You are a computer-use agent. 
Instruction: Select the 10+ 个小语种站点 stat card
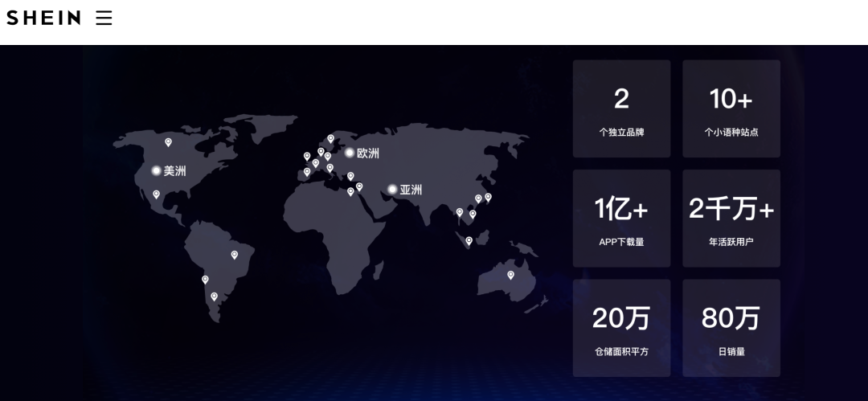pyautogui.click(x=731, y=108)
